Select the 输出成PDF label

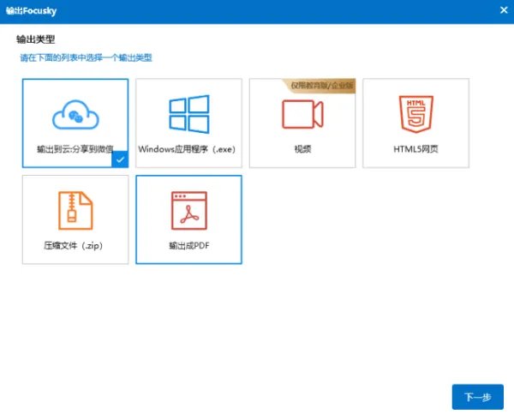point(188,245)
